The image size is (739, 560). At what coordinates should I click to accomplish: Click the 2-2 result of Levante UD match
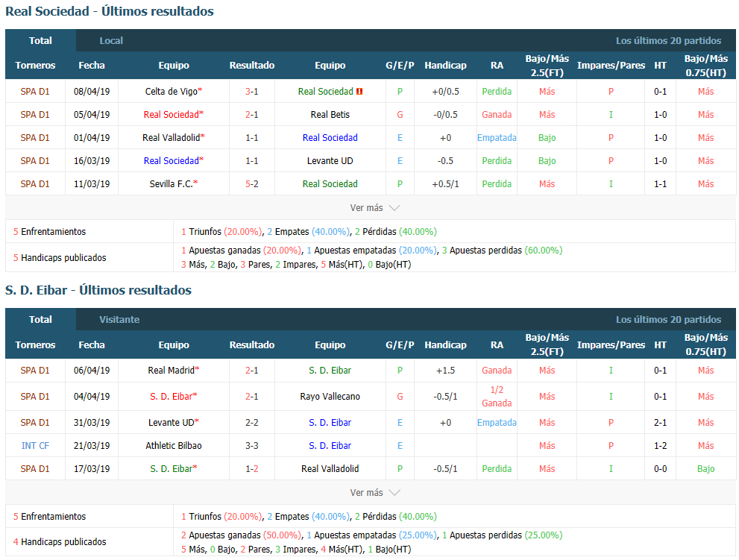coord(251,422)
